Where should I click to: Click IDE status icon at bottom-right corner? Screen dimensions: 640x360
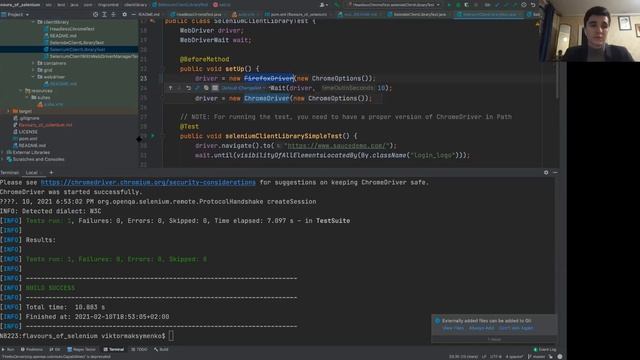point(560,356)
